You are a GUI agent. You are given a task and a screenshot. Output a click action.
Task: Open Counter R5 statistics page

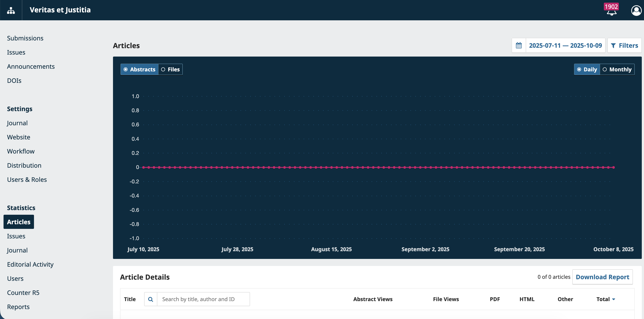point(23,293)
